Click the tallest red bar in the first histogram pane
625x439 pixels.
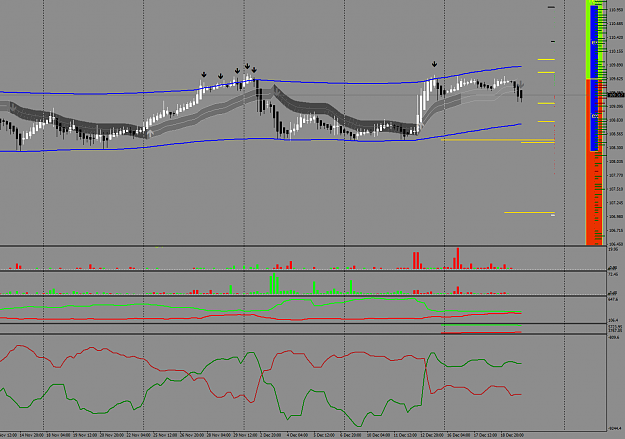(x=458, y=258)
